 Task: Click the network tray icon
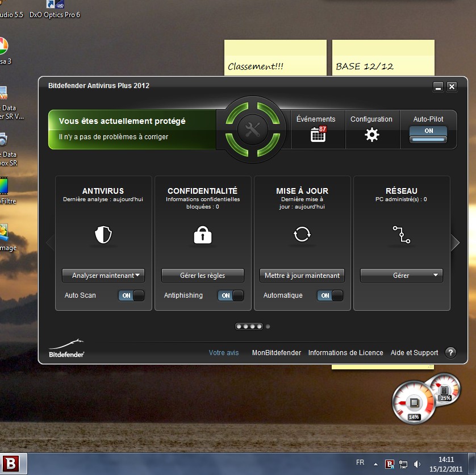[x=403, y=464]
